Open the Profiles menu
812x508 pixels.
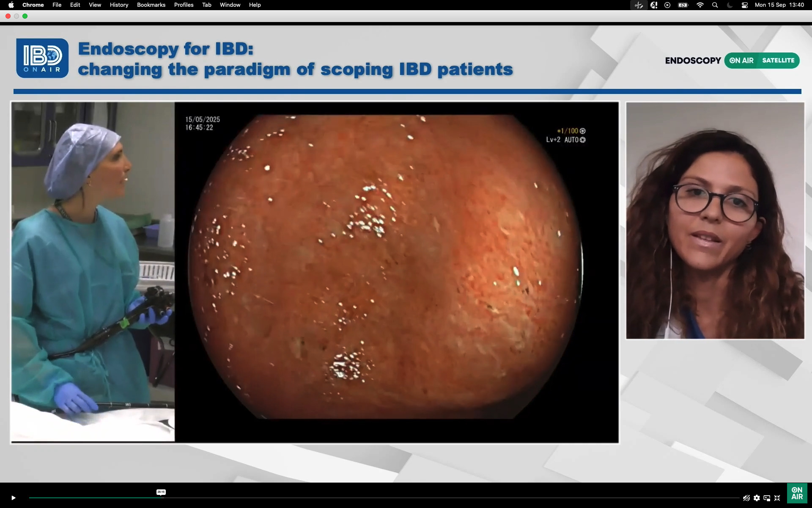click(184, 5)
